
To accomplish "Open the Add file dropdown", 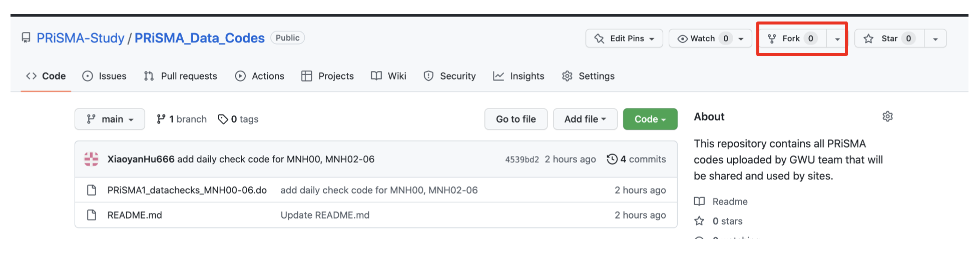I will click(x=585, y=119).
